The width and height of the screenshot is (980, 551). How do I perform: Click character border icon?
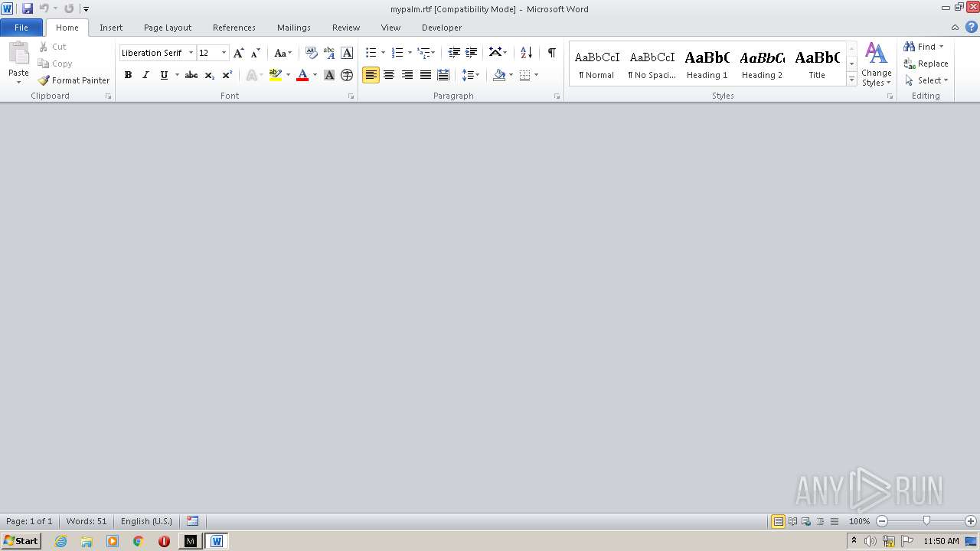click(347, 53)
